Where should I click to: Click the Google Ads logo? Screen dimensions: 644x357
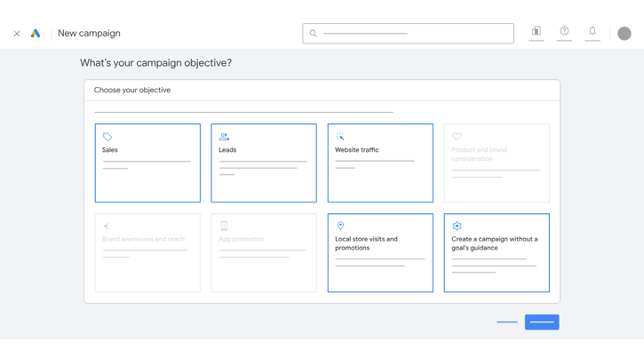coord(36,34)
